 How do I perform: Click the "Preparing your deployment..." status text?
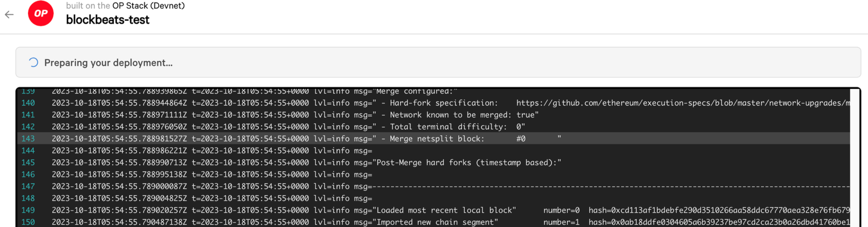108,63
